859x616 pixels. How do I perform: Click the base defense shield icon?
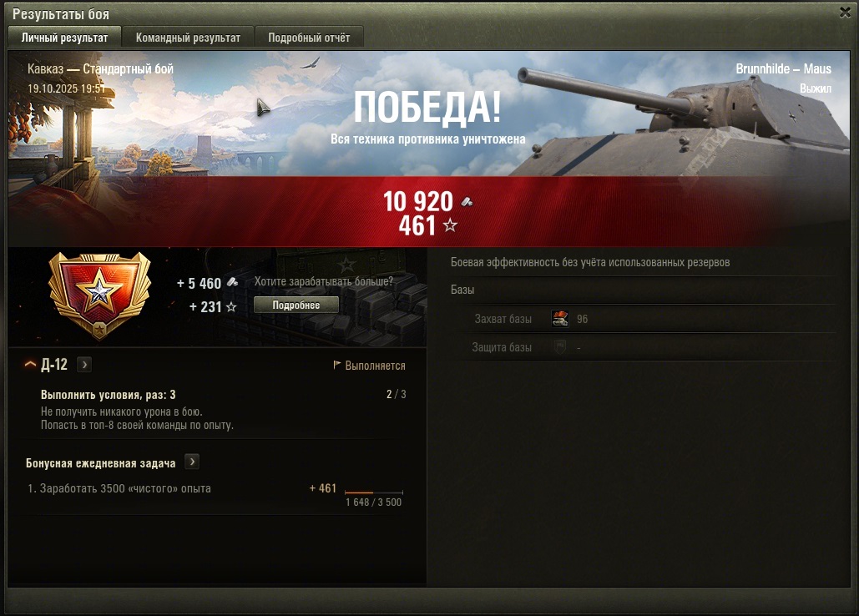click(560, 347)
